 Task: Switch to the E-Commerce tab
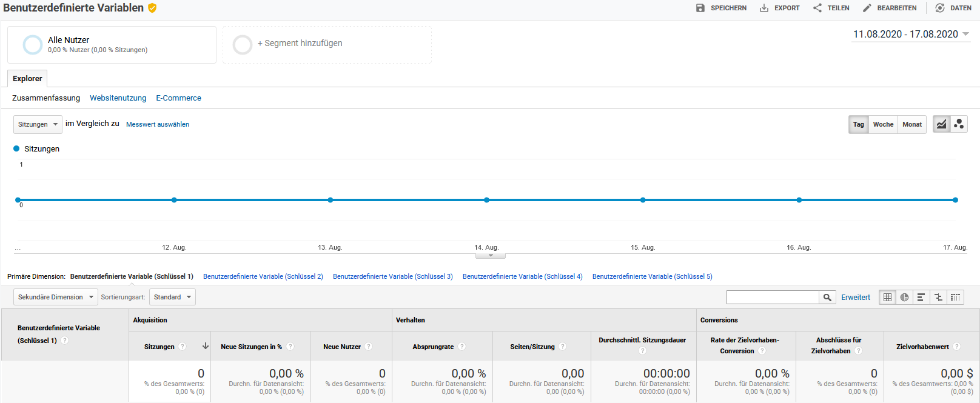(x=178, y=98)
